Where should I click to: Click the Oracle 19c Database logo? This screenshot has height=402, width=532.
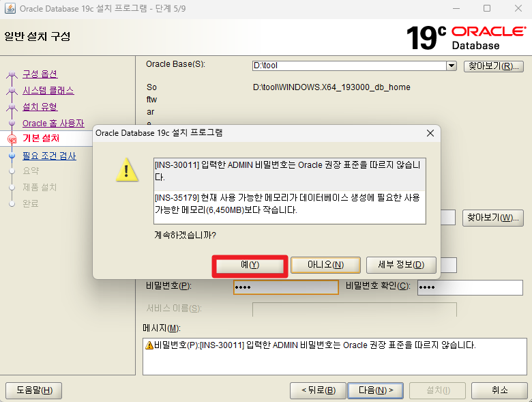point(466,38)
